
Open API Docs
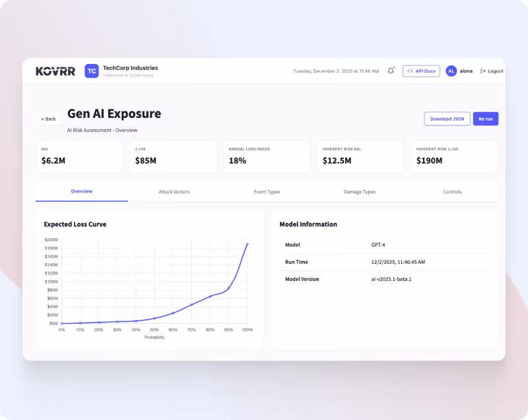click(x=421, y=71)
